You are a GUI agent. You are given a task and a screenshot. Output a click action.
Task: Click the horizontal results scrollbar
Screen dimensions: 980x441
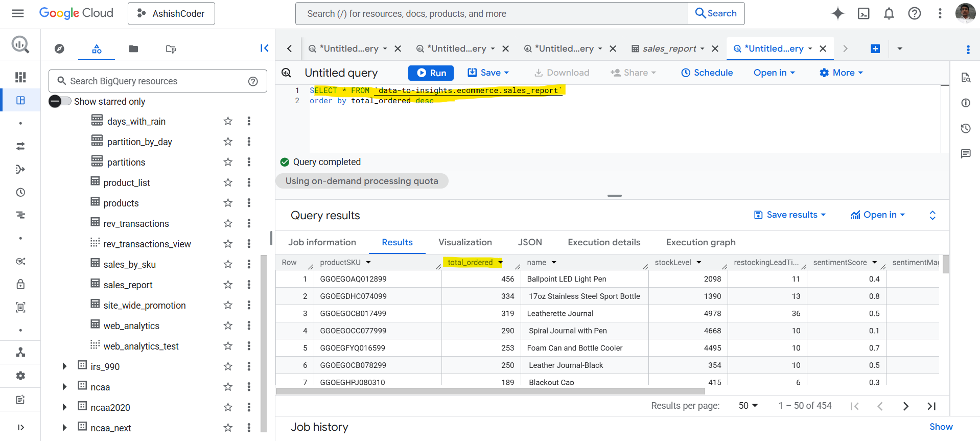(490, 391)
